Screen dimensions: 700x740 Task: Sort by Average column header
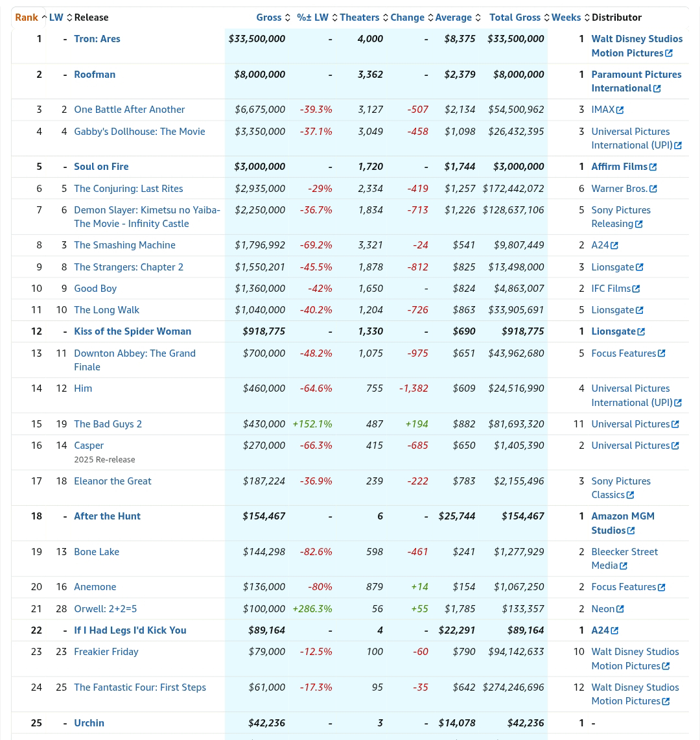tap(453, 18)
